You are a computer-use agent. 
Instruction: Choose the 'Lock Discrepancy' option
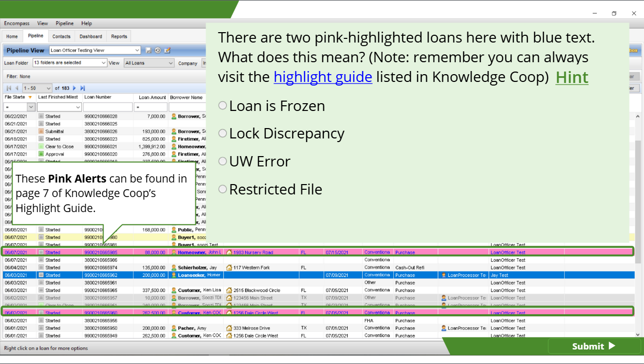tap(223, 133)
